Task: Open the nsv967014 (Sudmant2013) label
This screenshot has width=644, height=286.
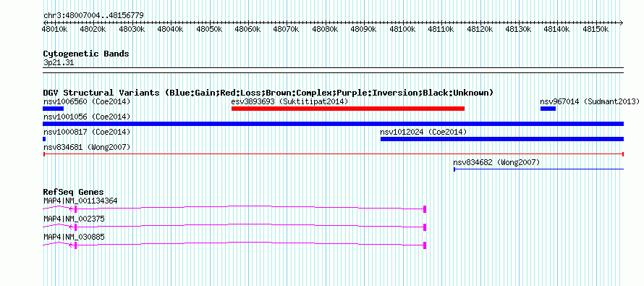Action: click(x=590, y=101)
